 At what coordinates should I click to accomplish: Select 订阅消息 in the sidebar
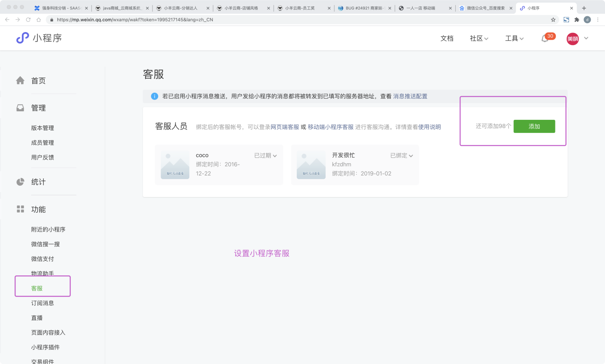43,303
